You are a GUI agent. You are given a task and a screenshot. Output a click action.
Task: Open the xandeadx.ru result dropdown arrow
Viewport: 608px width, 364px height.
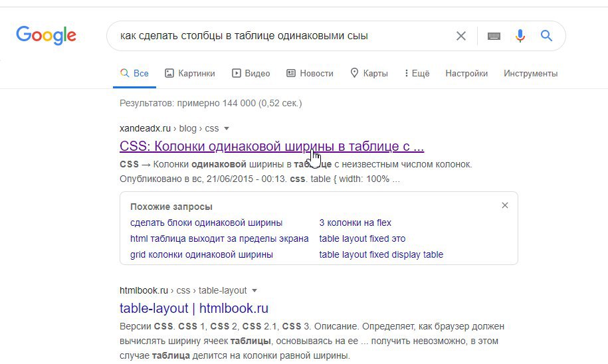pyautogui.click(x=227, y=128)
